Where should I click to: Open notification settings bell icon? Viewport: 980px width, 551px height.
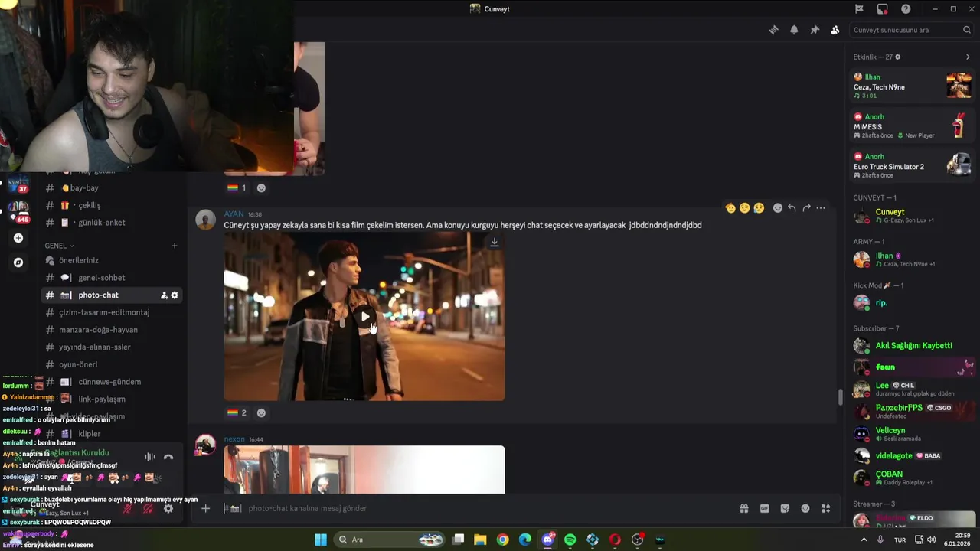pos(794,30)
